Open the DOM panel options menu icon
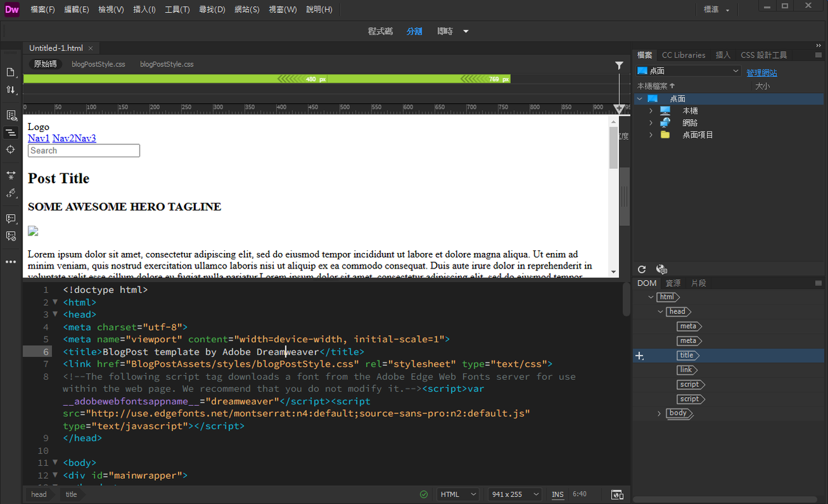The image size is (828, 504). 818,283
